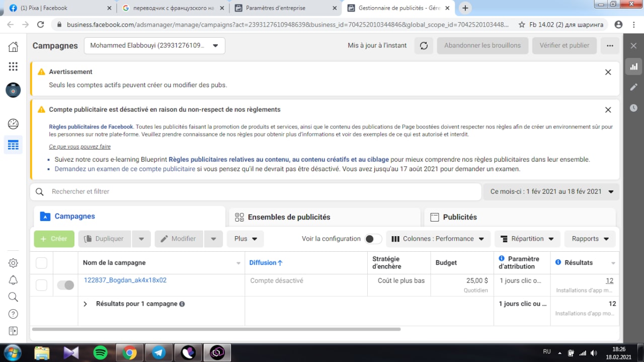The image size is (644, 362).
Task: Click the browser address bar URL
Action: [287, 25]
